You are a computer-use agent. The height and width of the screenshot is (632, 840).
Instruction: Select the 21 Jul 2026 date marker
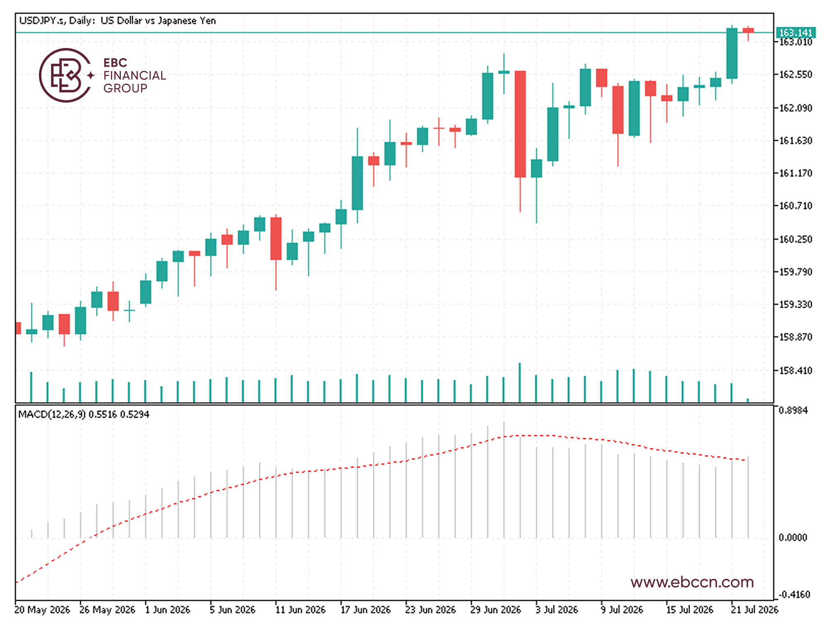[755, 610]
